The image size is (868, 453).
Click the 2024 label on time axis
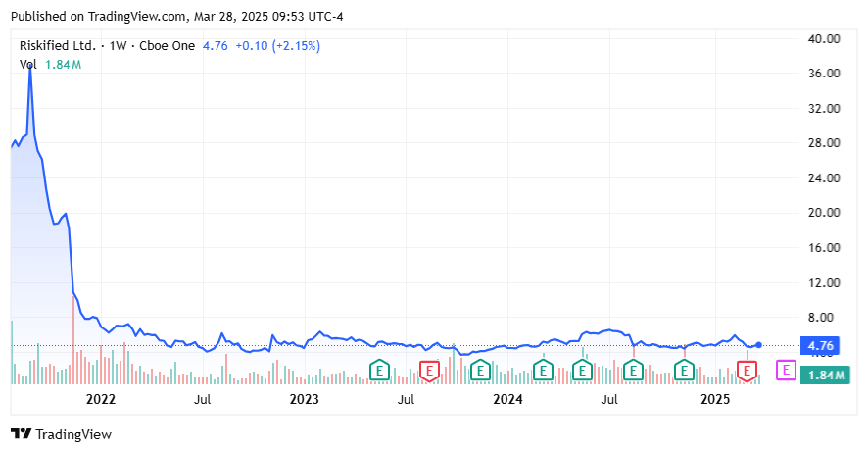point(507,399)
